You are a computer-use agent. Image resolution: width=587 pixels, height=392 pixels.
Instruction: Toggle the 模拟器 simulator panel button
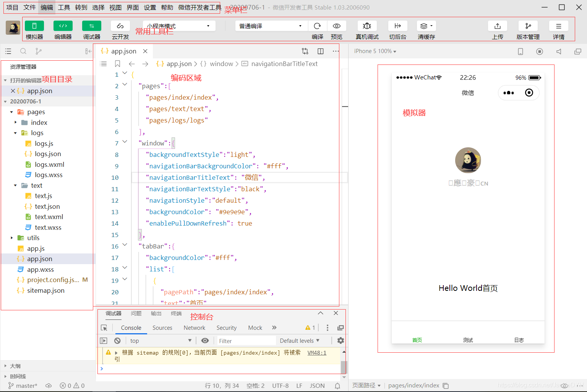click(x=34, y=26)
